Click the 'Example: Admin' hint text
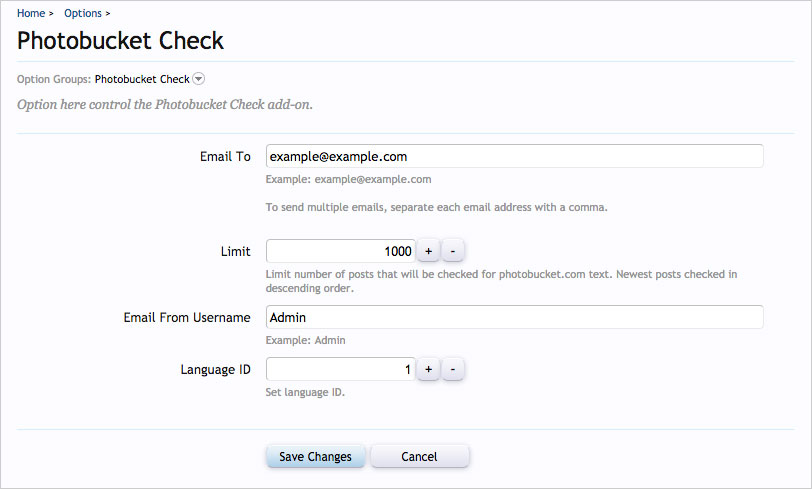The height and width of the screenshot is (489, 812). pos(306,340)
